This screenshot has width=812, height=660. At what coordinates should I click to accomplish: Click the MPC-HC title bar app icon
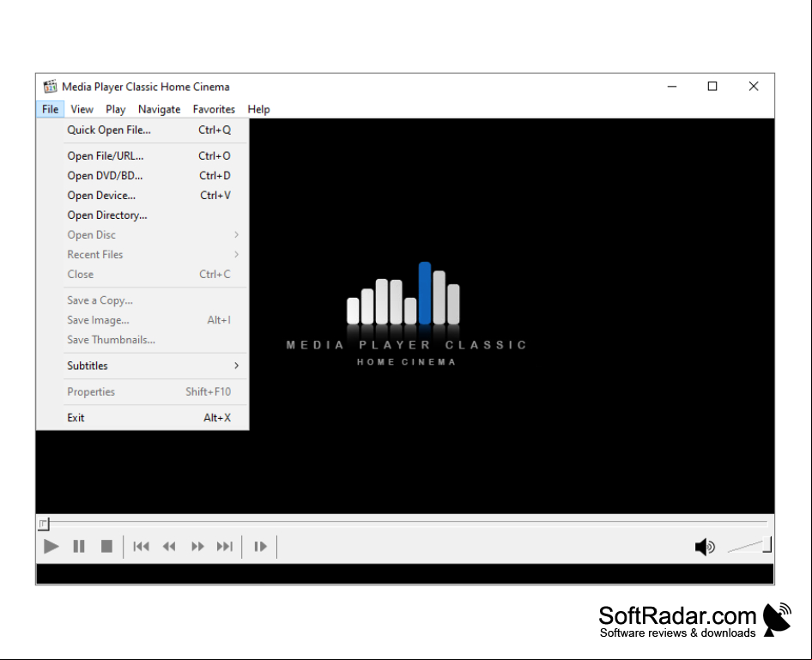50,87
